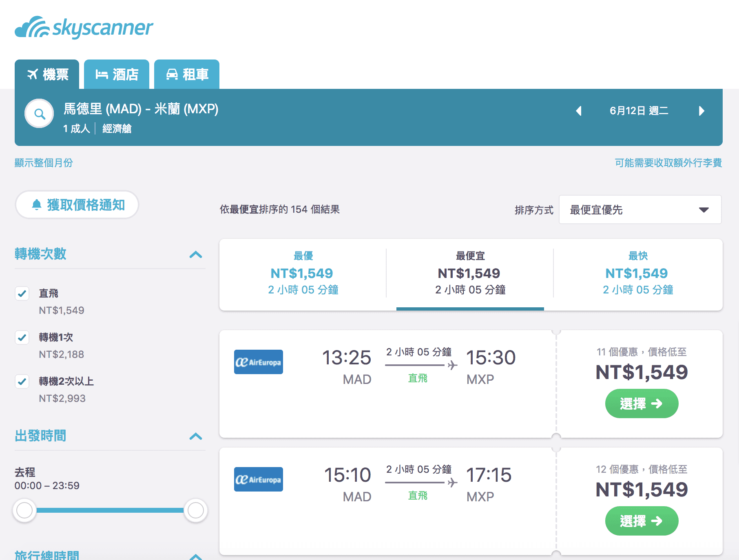Click the 6月12日 週二 date
The height and width of the screenshot is (560, 739).
pos(639,111)
